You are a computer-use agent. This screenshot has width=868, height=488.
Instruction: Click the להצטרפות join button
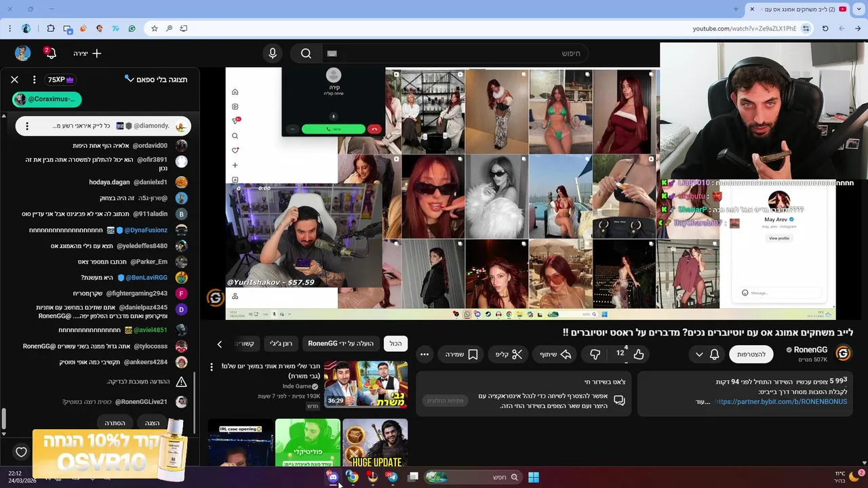pos(751,354)
